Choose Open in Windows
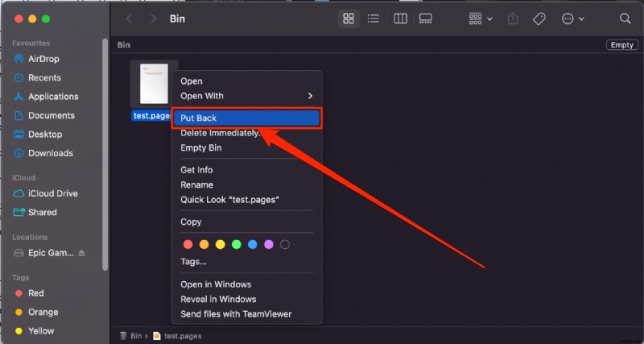The height and width of the screenshot is (344, 644). coord(247,284)
